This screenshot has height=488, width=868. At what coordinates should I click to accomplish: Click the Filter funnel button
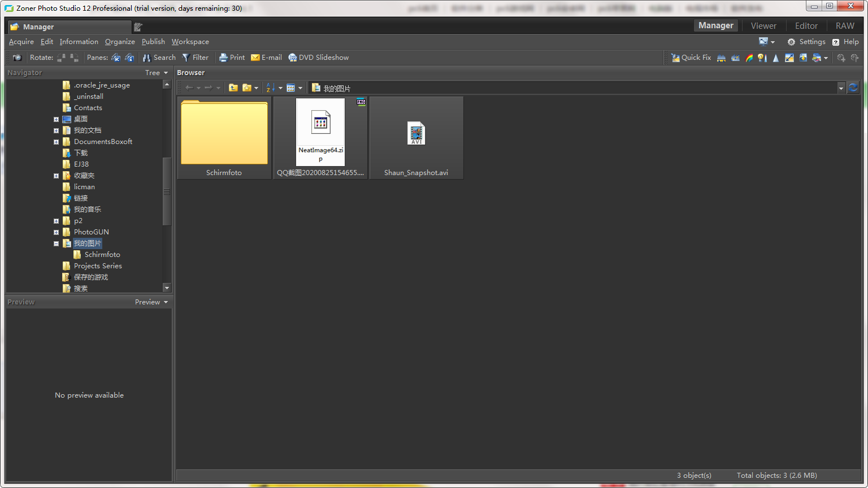pos(195,58)
